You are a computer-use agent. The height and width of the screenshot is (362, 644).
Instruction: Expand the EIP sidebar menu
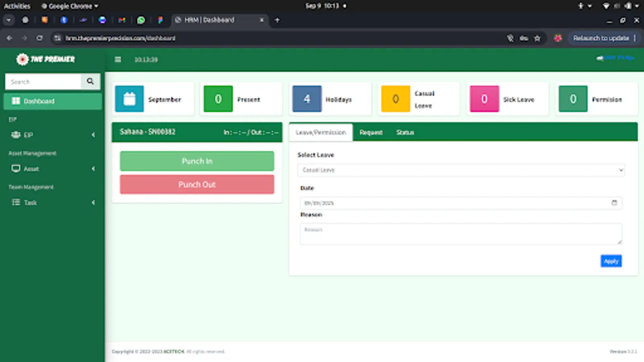pyautogui.click(x=53, y=135)
